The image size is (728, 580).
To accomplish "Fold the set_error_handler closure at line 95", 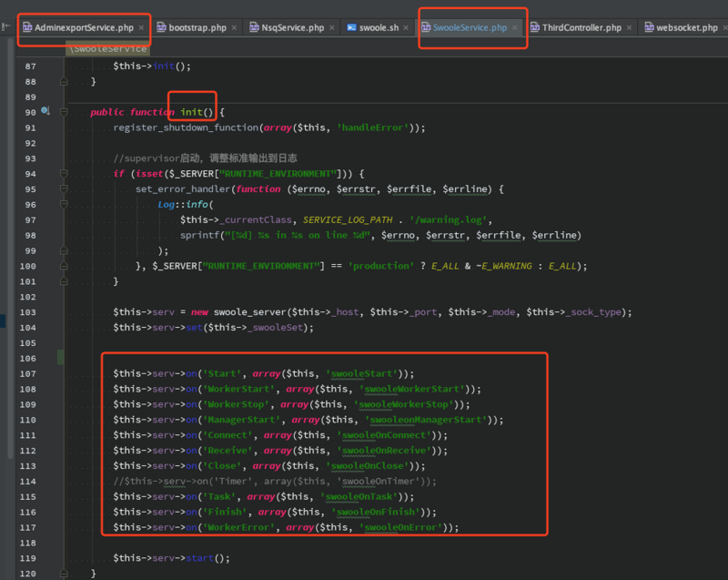I will click(64, 189).
